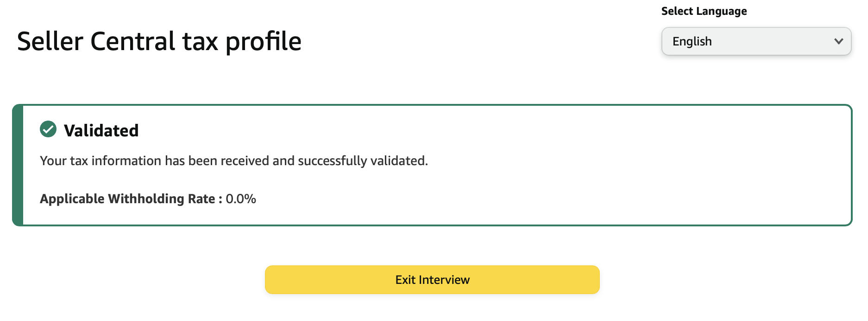Click the tax information validated message
This screenshot has width=868, height=321.
point(234,160)
